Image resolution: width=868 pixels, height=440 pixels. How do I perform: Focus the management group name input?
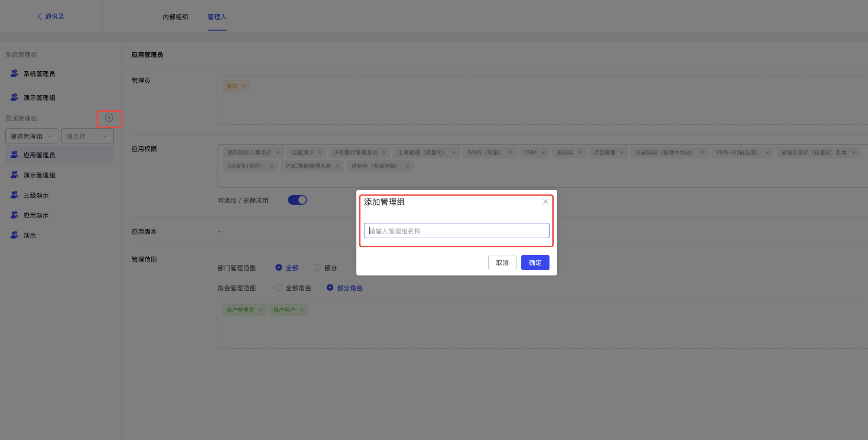coord(457,231)
